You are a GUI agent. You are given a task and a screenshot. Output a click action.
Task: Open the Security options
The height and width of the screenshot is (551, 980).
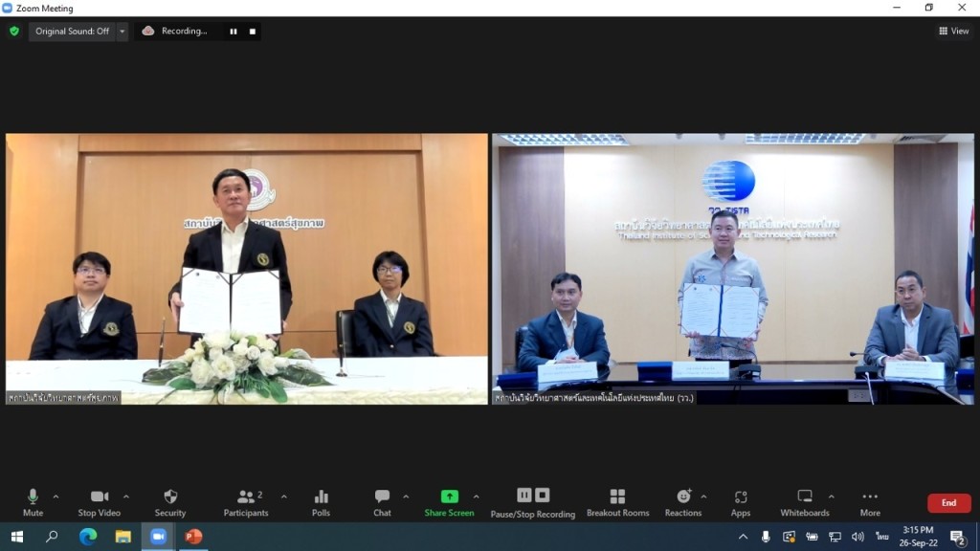169,497
